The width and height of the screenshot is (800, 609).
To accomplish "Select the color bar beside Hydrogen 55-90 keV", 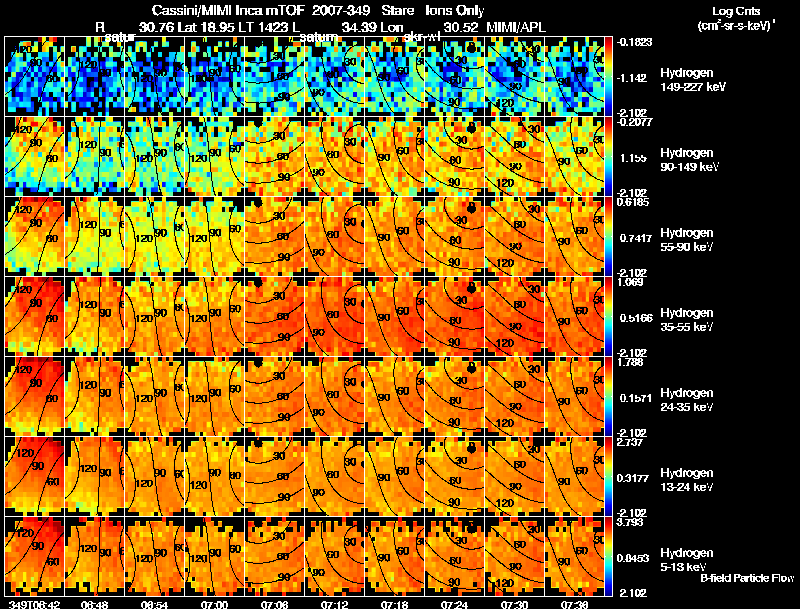I will (608, 237).
